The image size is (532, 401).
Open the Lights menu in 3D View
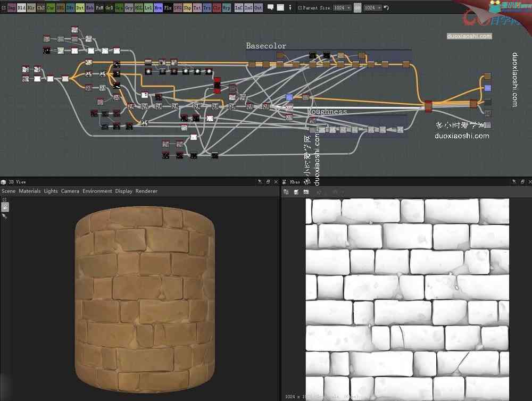51,191
